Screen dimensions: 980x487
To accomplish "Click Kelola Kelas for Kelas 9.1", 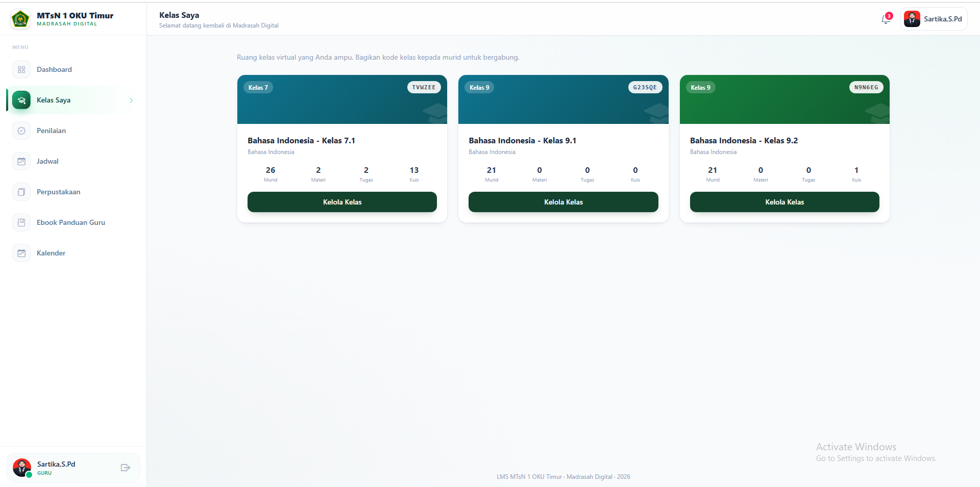I will [563, 202].
